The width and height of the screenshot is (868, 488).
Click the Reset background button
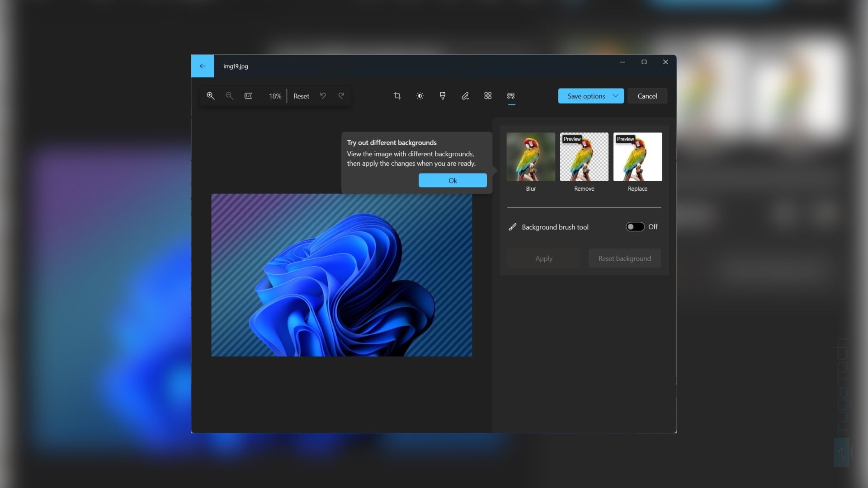[624, 258]
